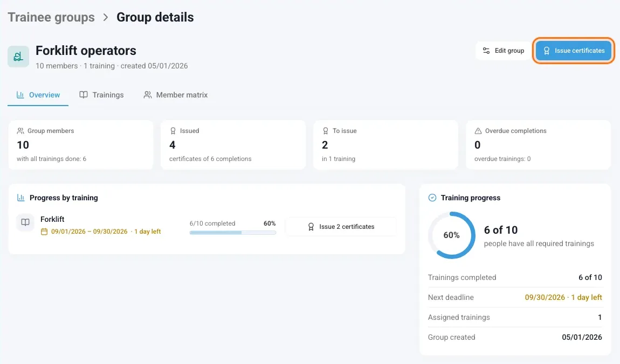Open the Issued certificates card
This screenshot has width=620, height=364.
point(233,145)
